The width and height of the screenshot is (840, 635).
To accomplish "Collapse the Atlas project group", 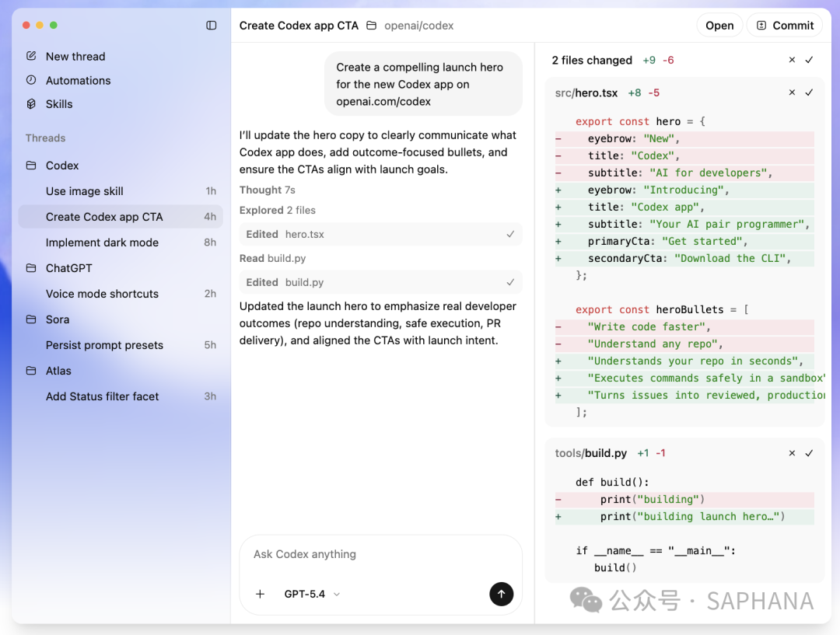I will click(x=121, y=371).
